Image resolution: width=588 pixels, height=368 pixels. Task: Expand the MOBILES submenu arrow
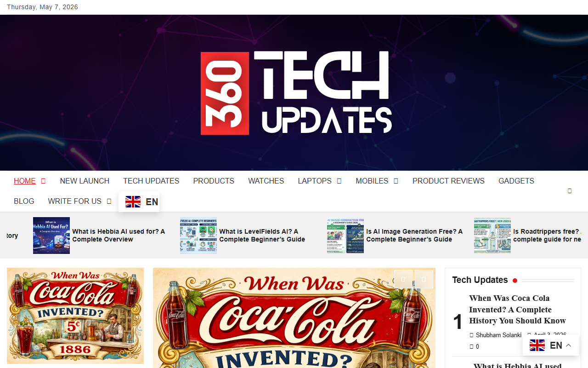(396, 181)
